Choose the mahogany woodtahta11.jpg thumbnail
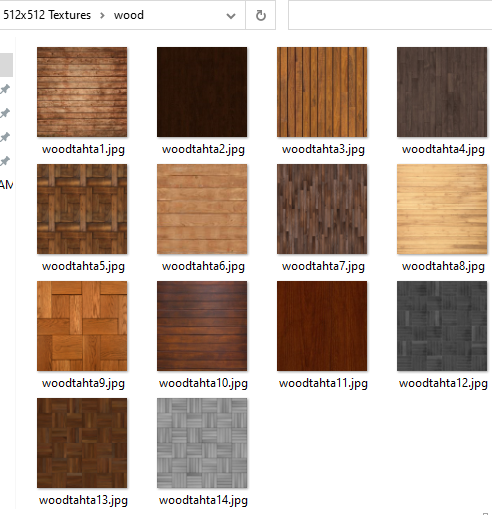 click(322, 326)
